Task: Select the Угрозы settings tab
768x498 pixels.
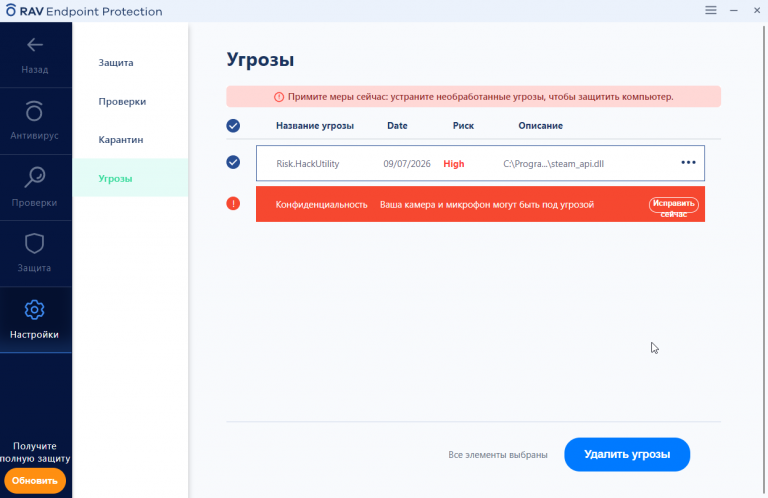Action: [x=130, y=178]
